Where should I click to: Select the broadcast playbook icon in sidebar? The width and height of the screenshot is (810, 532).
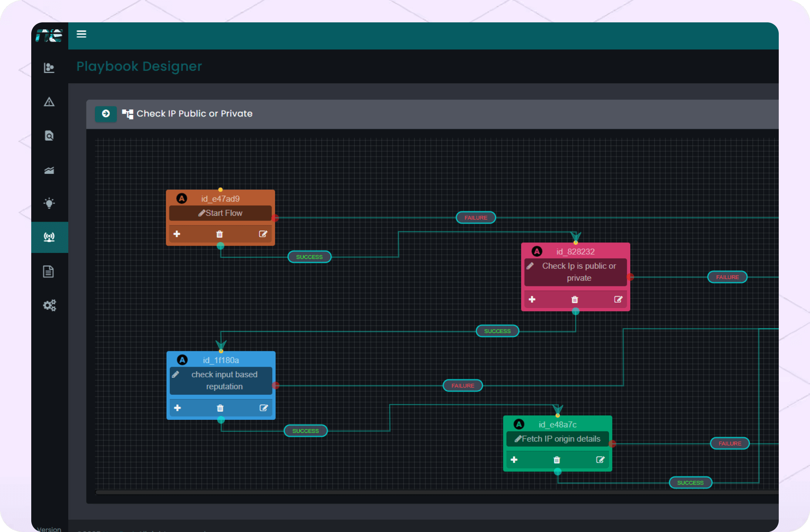tap(49, 237)
